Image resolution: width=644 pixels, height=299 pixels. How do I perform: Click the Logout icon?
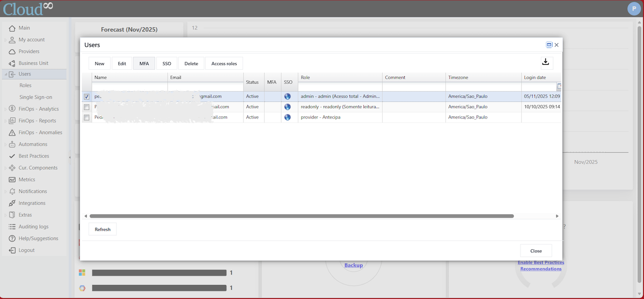click(12, 250)
